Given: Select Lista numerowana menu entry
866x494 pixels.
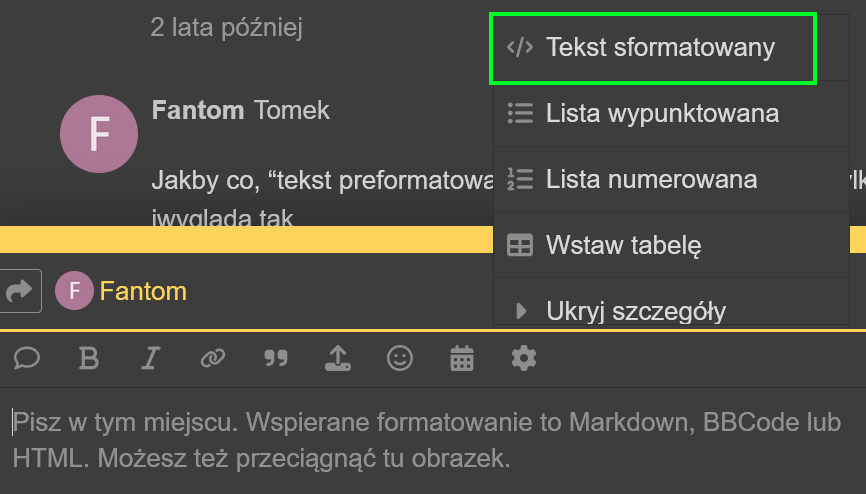Looking at the screenshot, I should pos(650,180).
